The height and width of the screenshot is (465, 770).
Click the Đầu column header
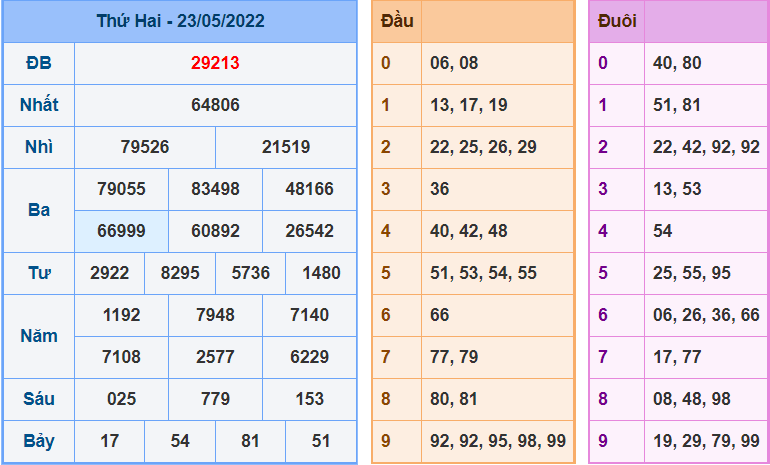(397, 21)
